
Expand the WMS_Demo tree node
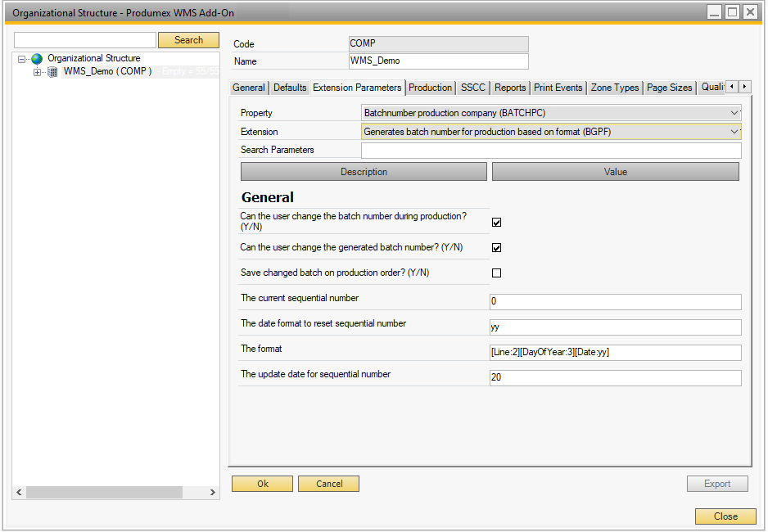[x=37, y=72]
